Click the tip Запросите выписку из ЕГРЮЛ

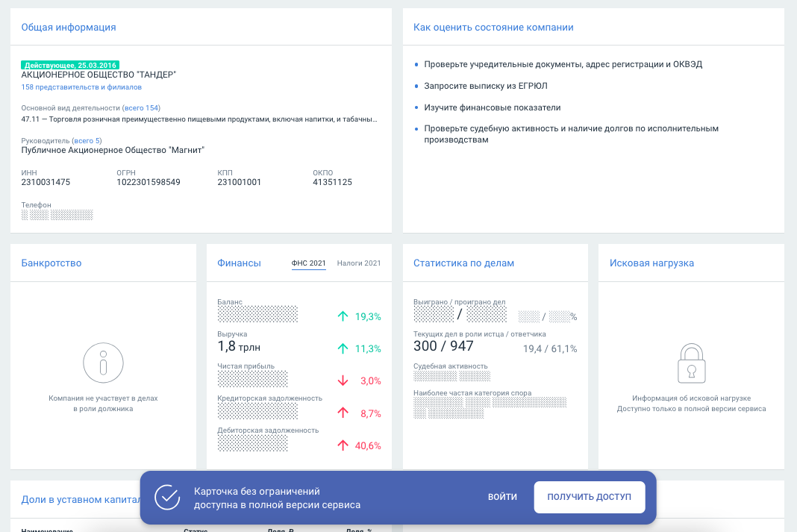coord(486,86)
